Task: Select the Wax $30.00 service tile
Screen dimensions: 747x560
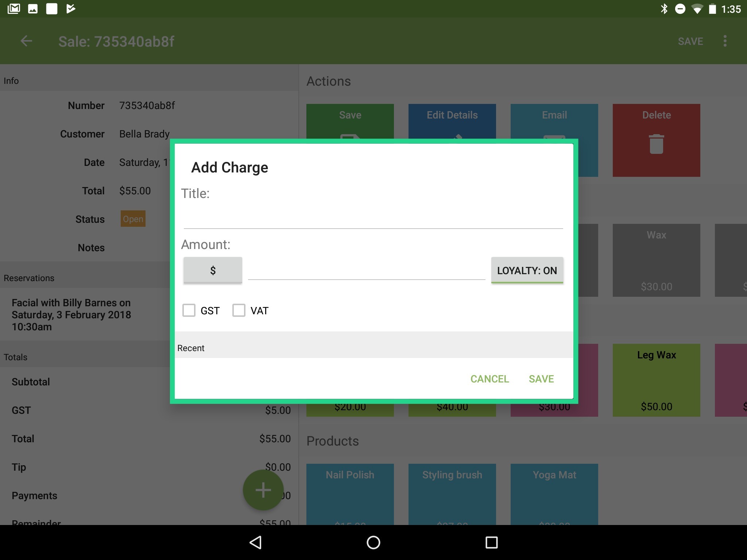Action: [x=657, y=260]
